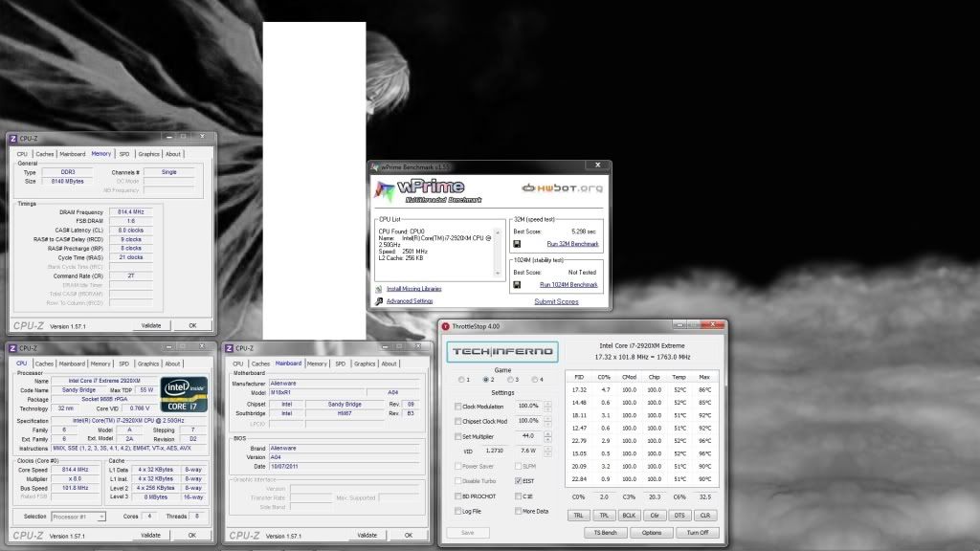Click the CPU-Z title icon of the processor window

point(13,348)
